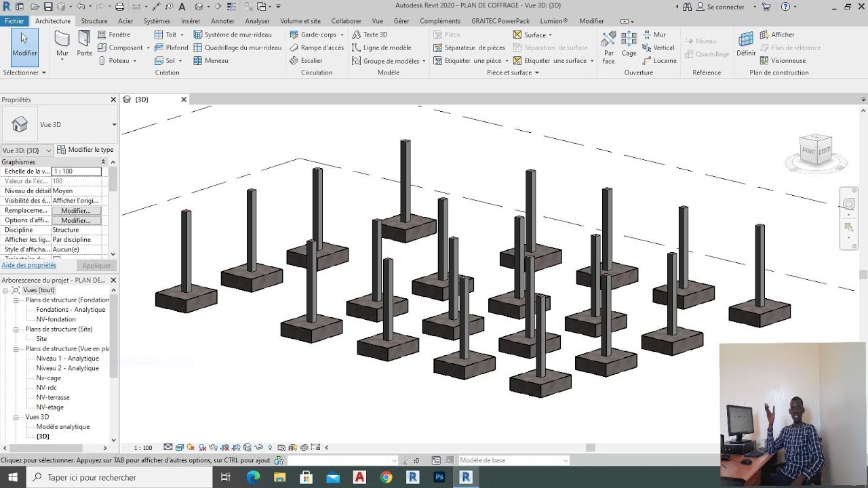Open the Lumion ribbon tab
This screenshot has height=488, width=868.
point(554,21)
